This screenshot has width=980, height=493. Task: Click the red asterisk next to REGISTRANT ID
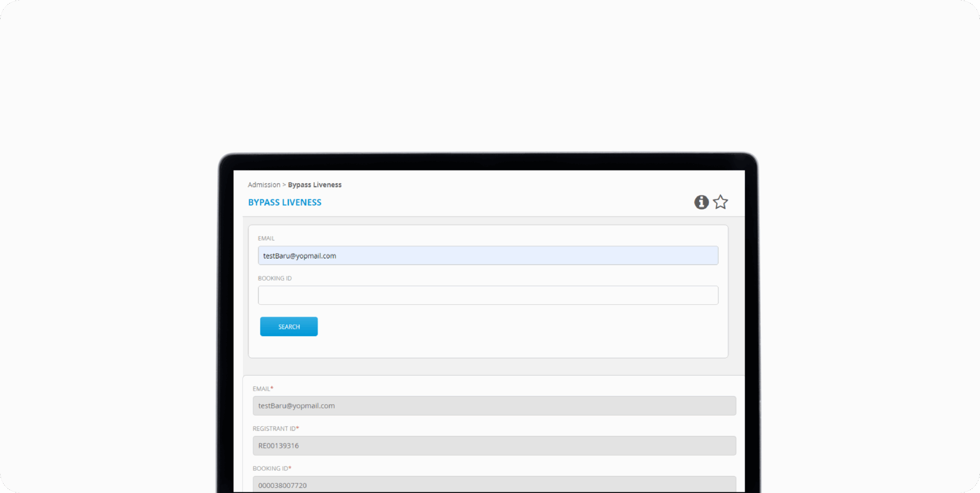click(298, 428)
